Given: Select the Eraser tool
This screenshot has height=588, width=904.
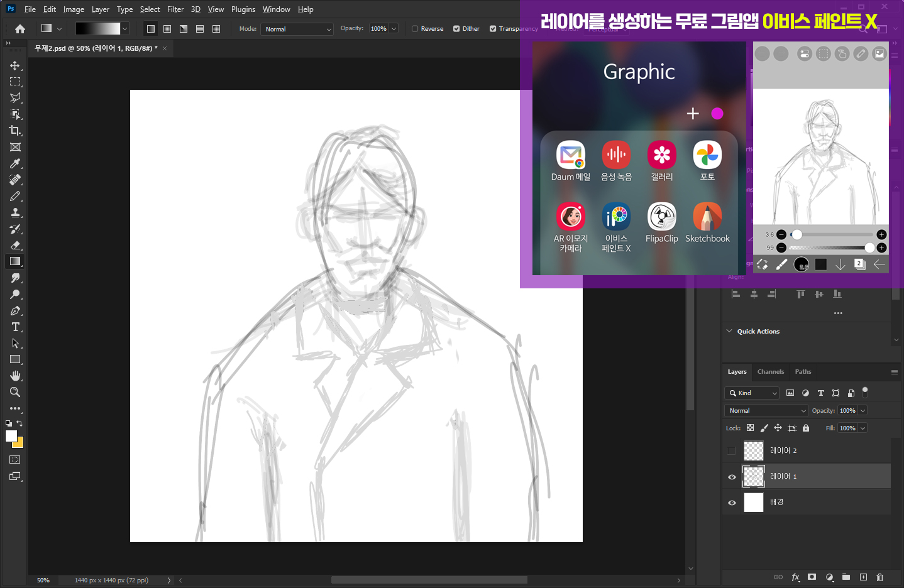Looking at the screenshot, I should point(15,245).
